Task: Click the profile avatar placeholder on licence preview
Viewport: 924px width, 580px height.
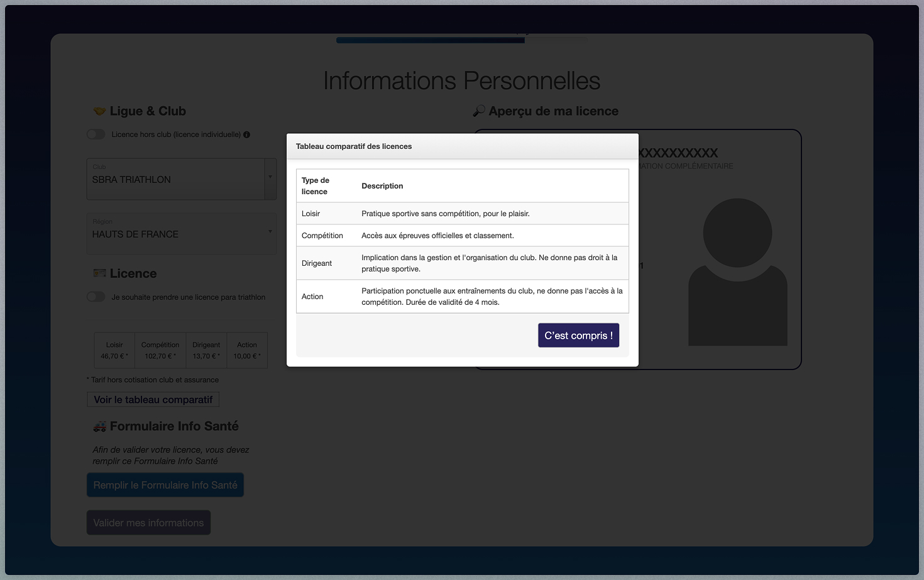Action: point(737,271)
